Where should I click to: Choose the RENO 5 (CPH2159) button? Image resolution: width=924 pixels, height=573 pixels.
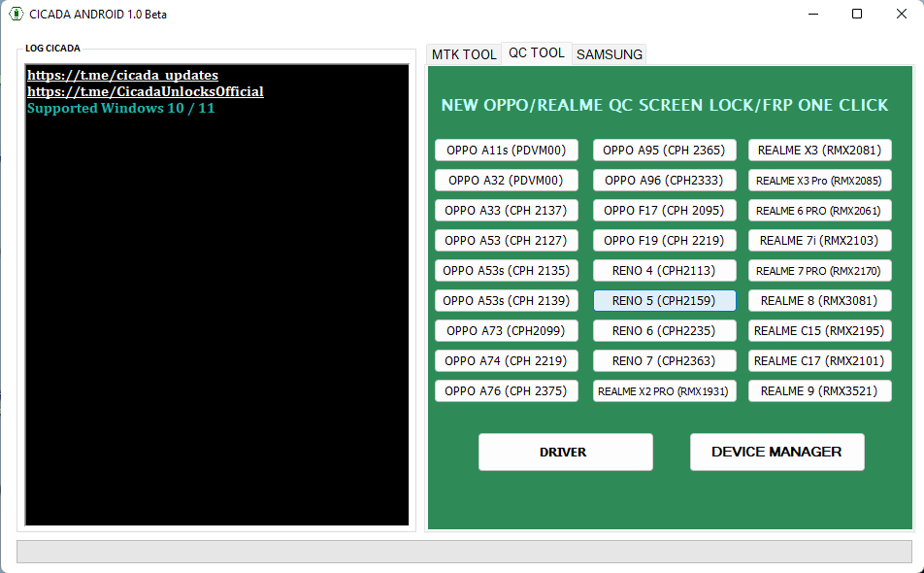coord(664,301)
